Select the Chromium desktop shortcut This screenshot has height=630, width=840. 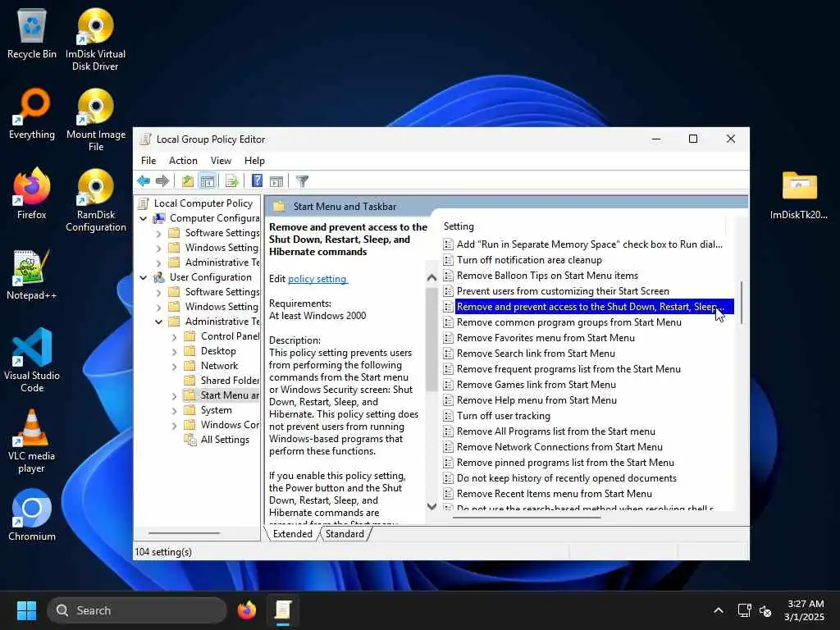32,515
